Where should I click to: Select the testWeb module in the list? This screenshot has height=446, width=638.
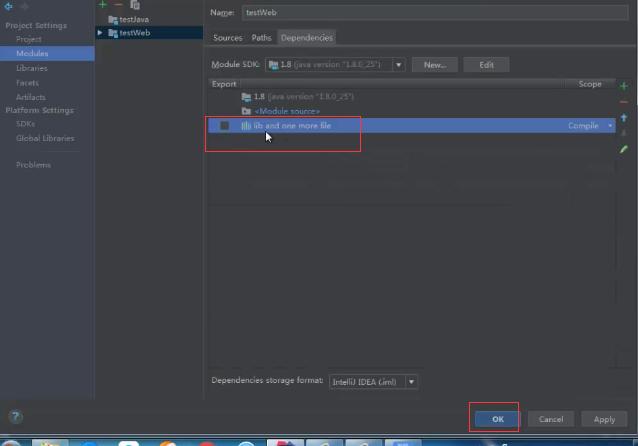[x=149, y=33]
